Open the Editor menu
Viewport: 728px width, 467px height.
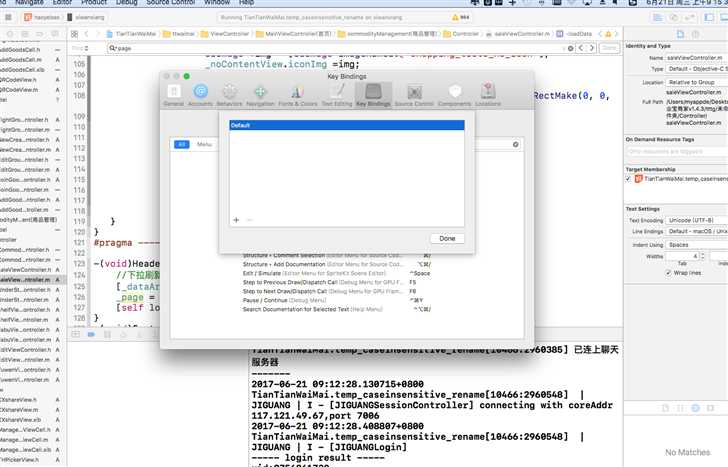[x=62, y=3]
